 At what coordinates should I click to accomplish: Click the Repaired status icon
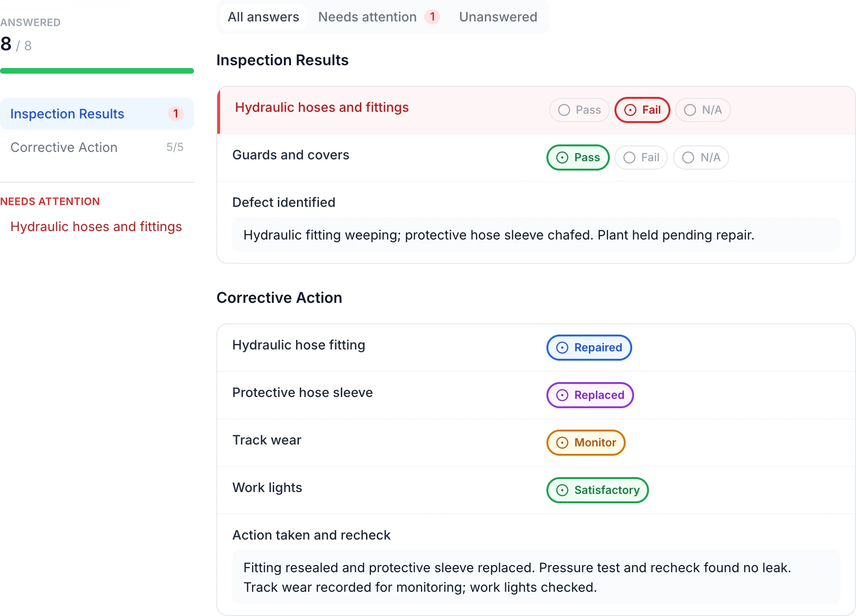(x=562, y=348)
